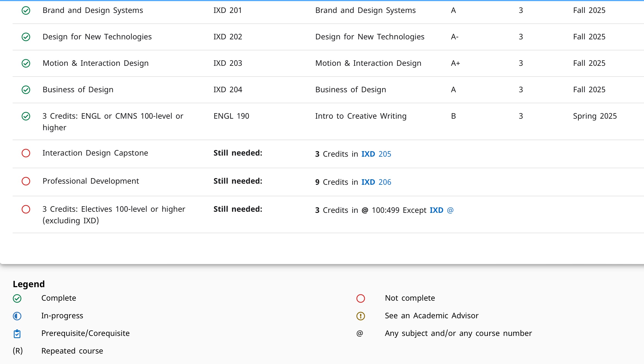Click the Legend heading

tap(29, 284)
